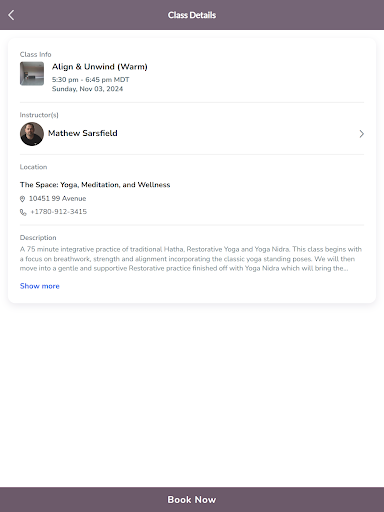
Task: Click the Book Now button
Action: pyautogui.click(x=192, y=499)
